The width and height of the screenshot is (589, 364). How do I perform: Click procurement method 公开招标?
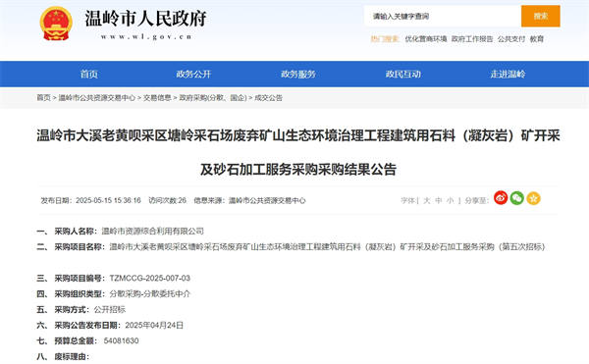pos(110,310)
